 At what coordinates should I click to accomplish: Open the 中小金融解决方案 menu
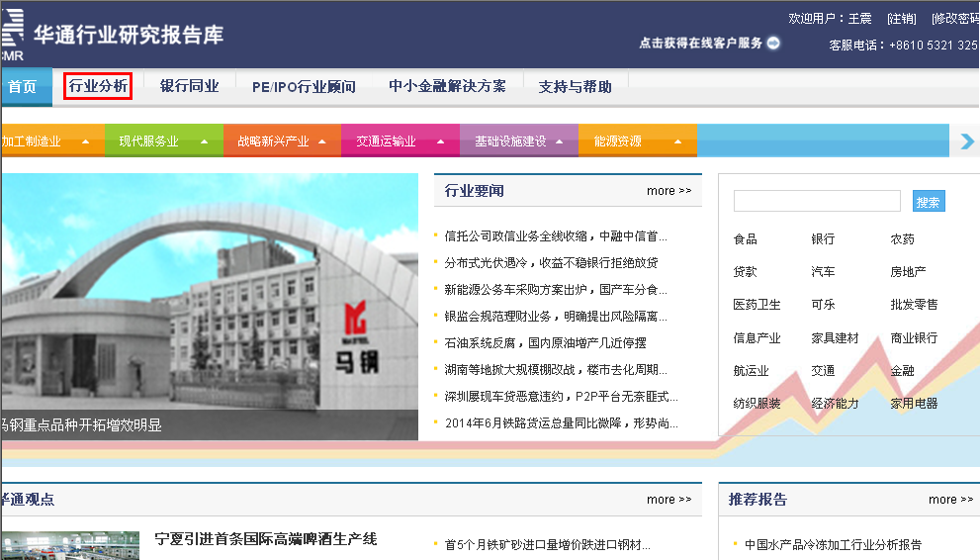tap(448, 86)
